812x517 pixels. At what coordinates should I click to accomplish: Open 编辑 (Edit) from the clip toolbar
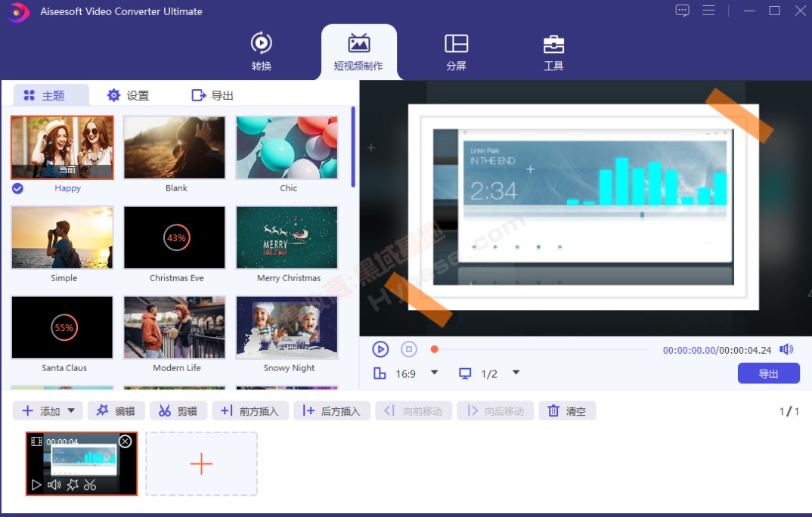click(116, 411)
